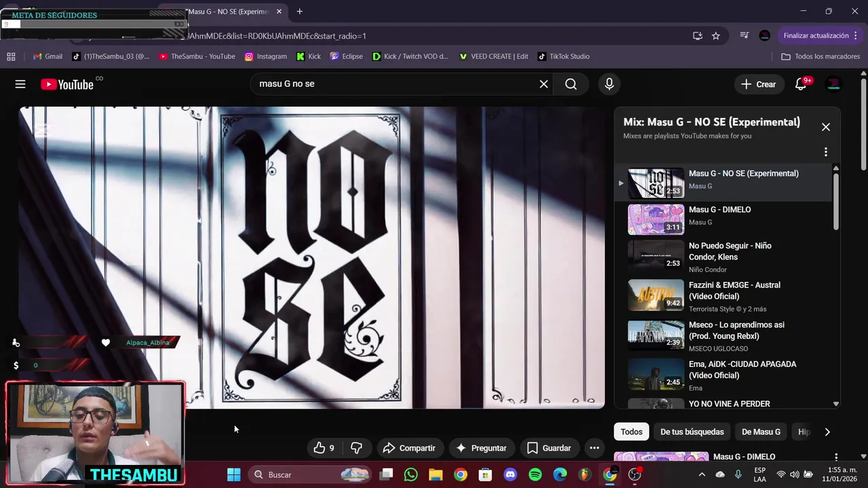The width and height of the screenshot is (868, 488).
Task: Open the bookmarks apps grid icon
Action: (11, 56)
